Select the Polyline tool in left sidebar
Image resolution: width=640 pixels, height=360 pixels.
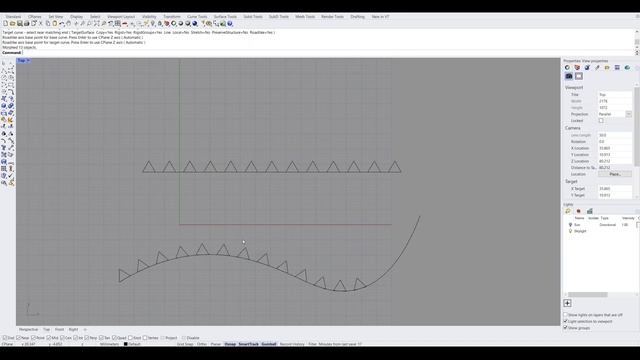pyautogui.click(x=4, y=71)
